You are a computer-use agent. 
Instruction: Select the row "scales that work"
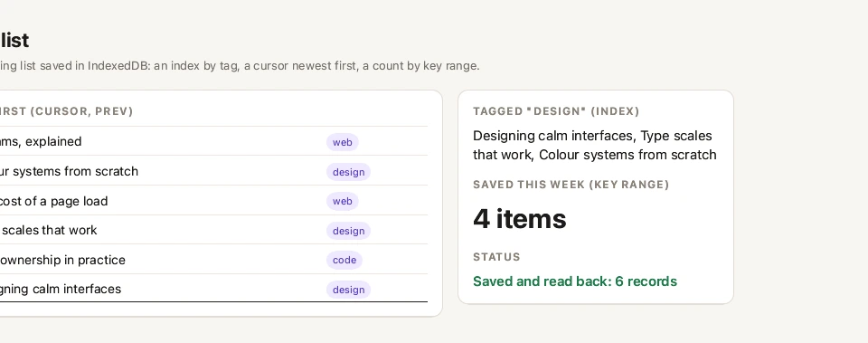(213, 229)
